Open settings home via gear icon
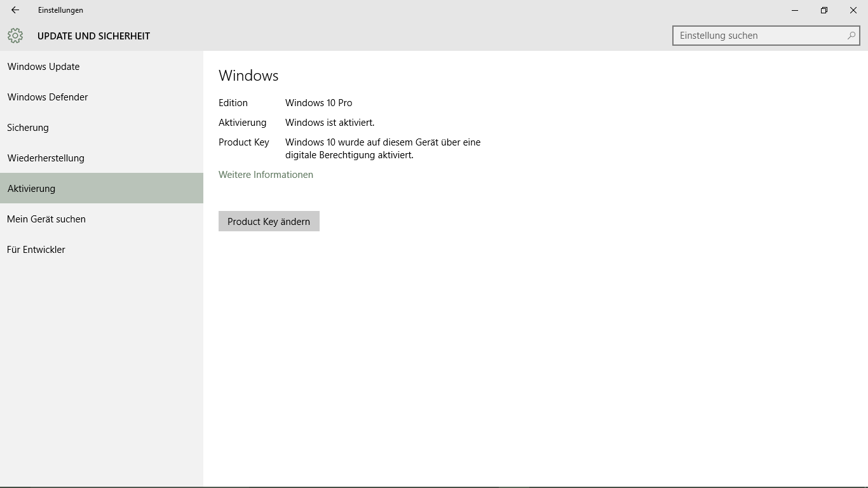The image size is (868, 488). click(15, 36)
